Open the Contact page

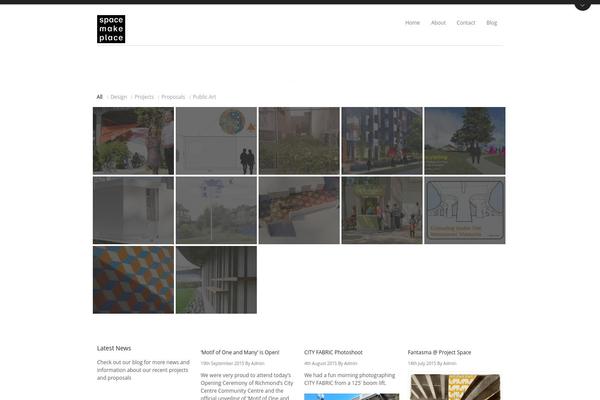466,23
